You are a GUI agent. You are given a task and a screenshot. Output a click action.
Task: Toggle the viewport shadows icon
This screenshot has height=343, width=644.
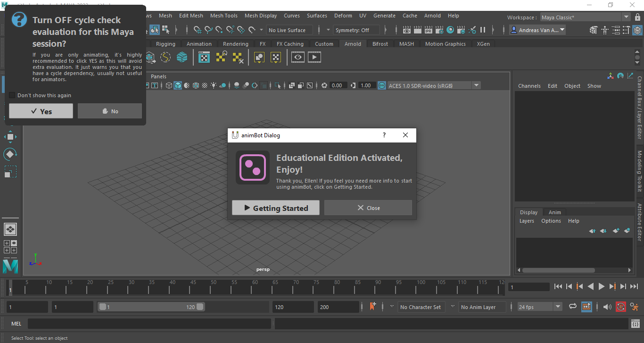pyautogui.click(x=223, y=85)
